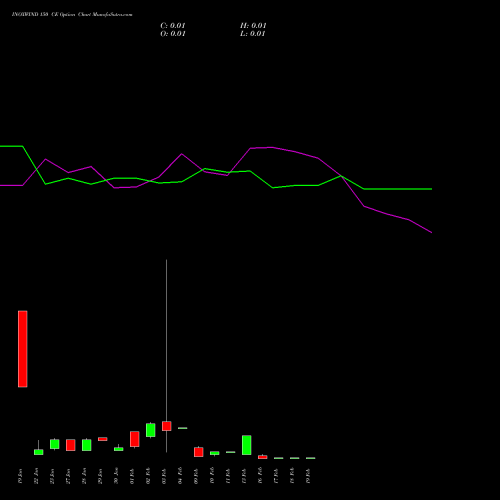500x500 pixels.
Task: Select the flat candle above 11 Feb
Action: [231, 452]
